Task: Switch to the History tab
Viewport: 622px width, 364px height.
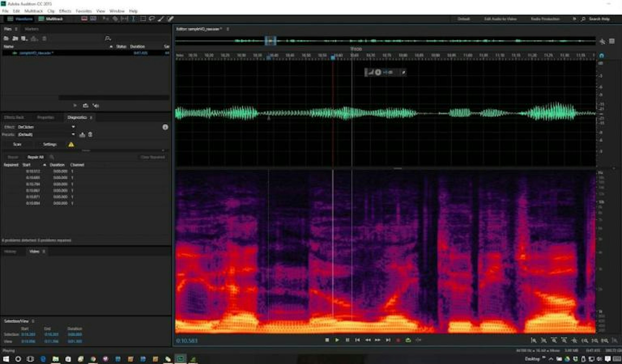Action: [10, 251]
